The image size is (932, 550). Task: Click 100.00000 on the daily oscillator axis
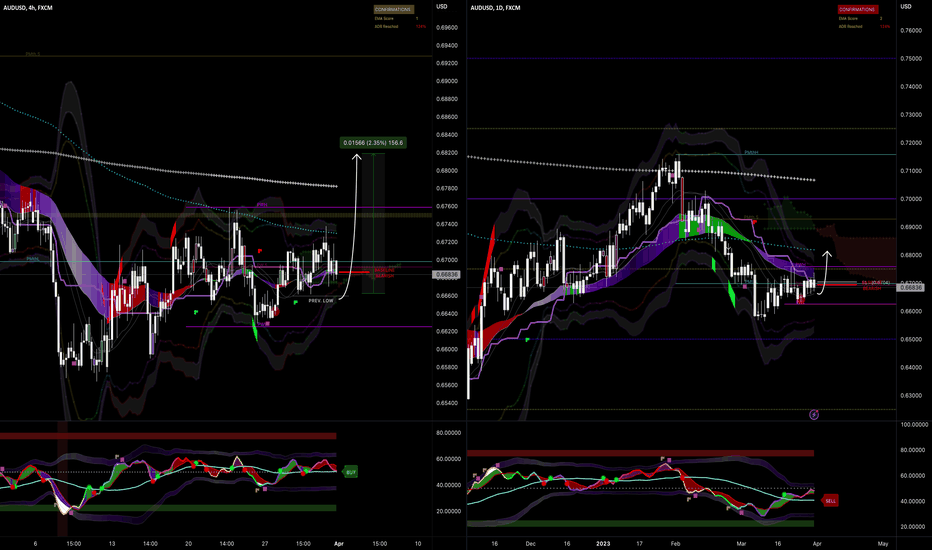click(x=914, y=425)
